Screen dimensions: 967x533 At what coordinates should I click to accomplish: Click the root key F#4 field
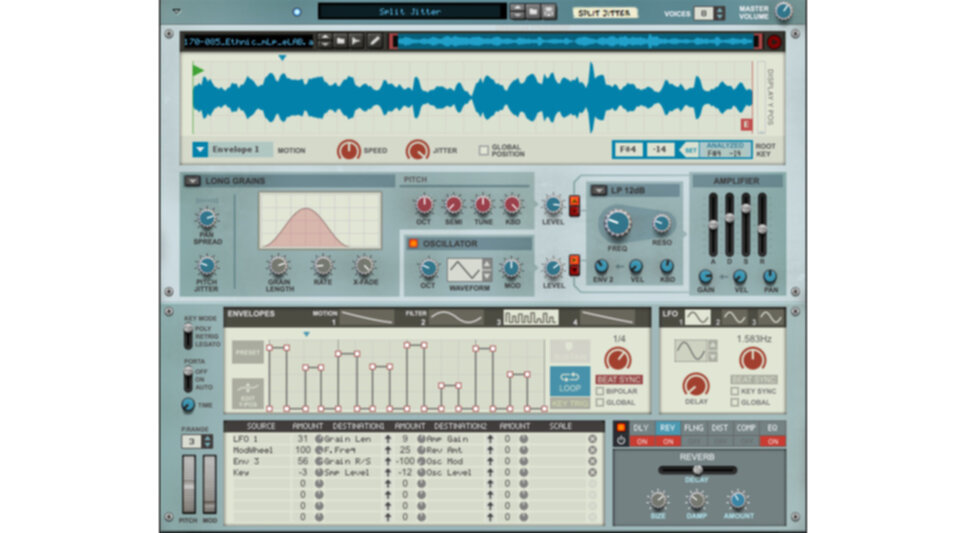pos(628,150)
